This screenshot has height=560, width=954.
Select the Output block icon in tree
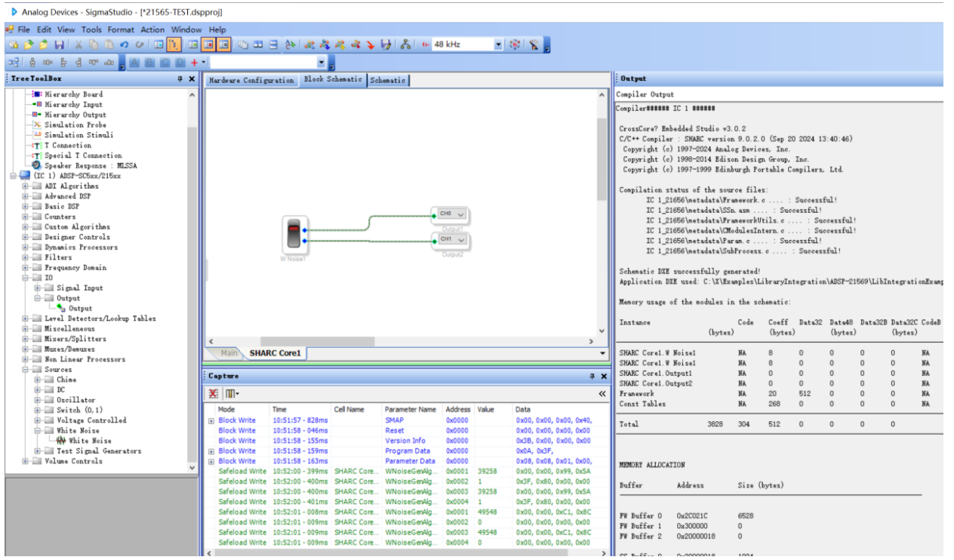tap(61, 308)
